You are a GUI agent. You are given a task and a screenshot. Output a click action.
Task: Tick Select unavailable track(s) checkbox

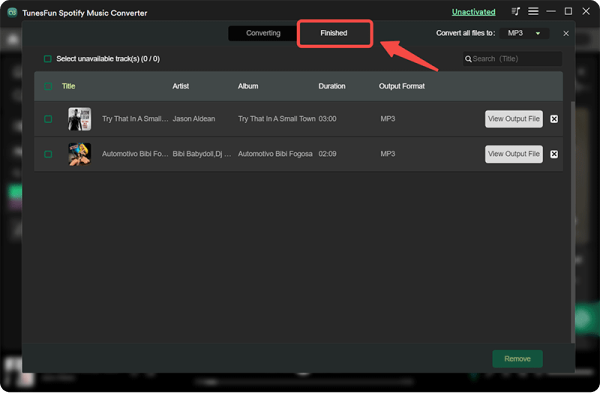(48, 59)
